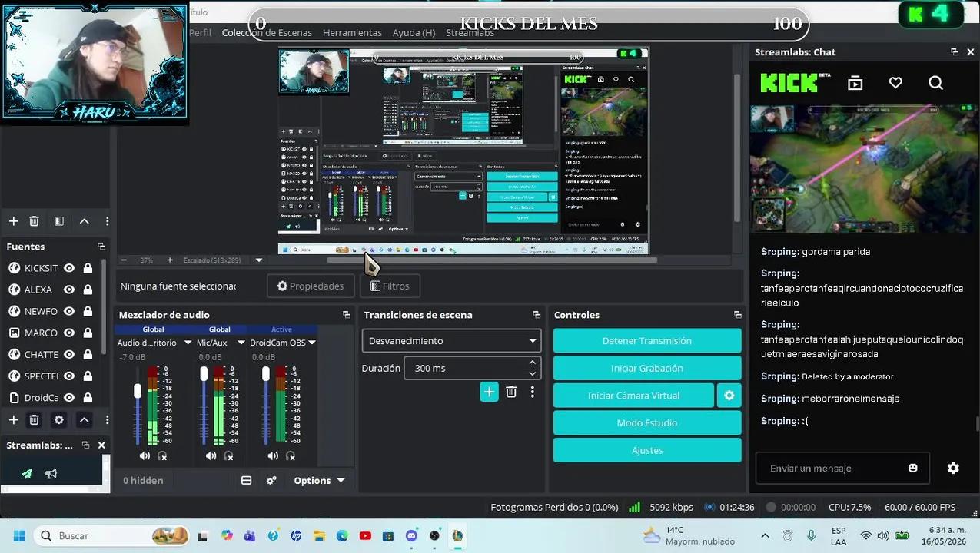Open Colección de Escenas menu

(267, 32)
